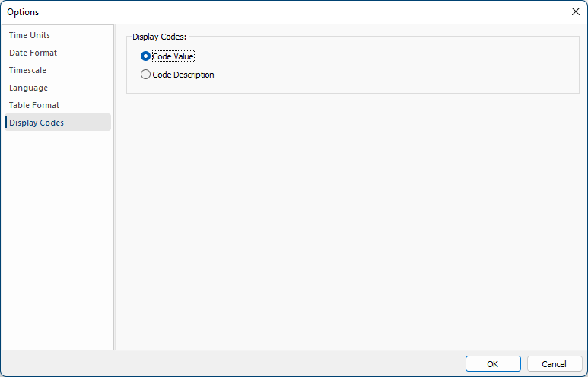Click the 'Code Description' label text

point(183,75)
